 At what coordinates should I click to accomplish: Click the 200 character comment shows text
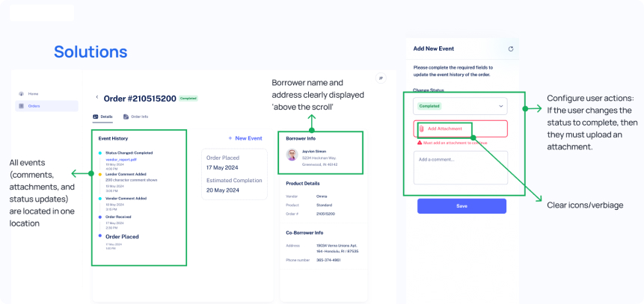point(131,180)
